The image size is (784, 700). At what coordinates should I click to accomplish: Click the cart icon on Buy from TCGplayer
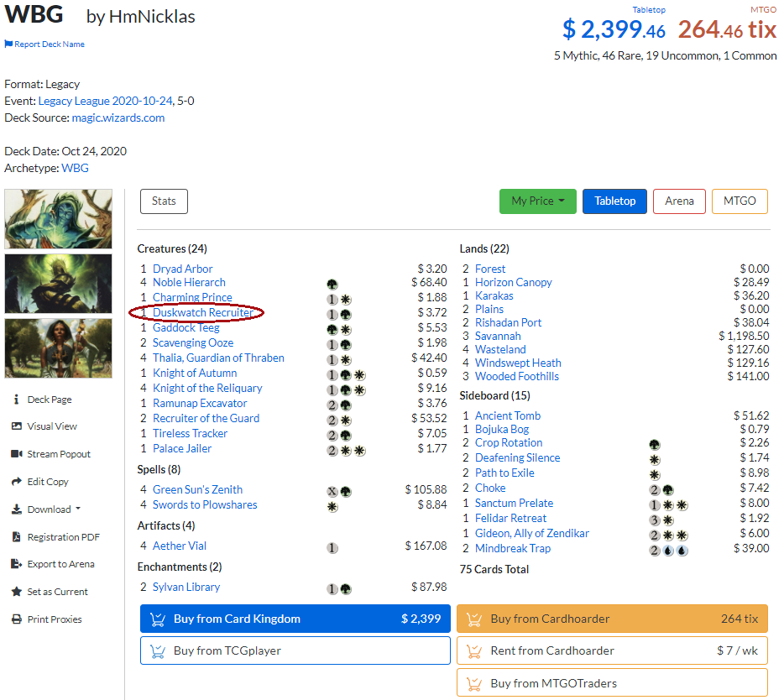point(158,651)
